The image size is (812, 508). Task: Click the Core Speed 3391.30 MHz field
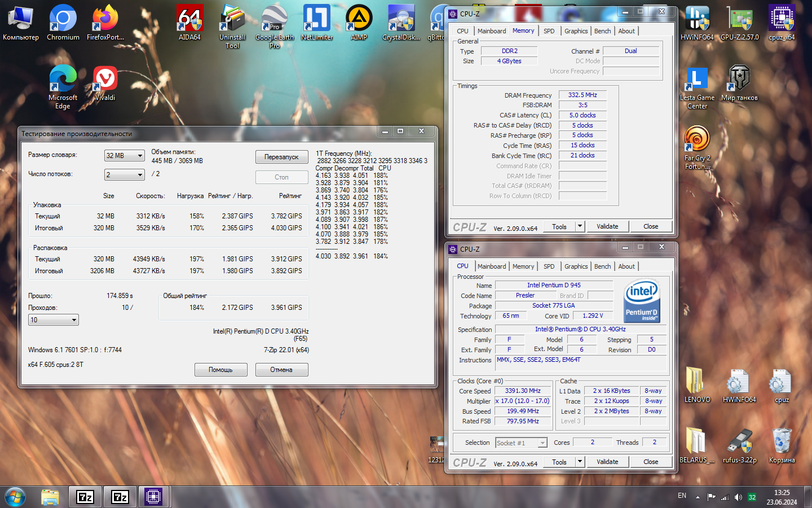click(523, 391)
